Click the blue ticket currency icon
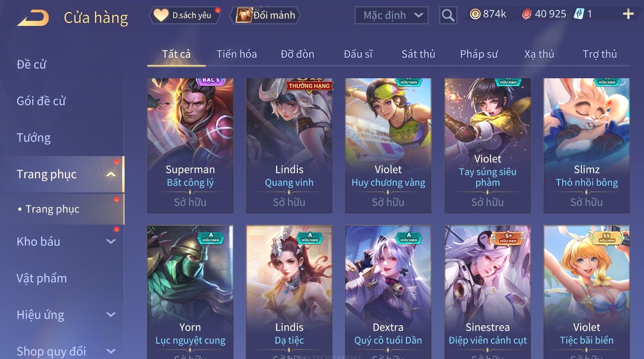This screenshot has height=359, width=644. [x=579, y=14]
